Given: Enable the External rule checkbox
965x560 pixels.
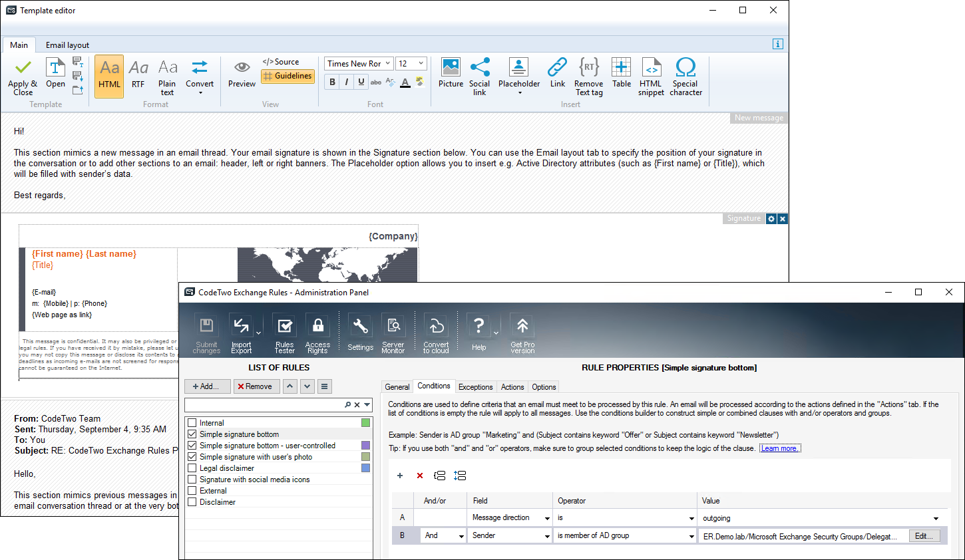Looking at the screenshot, I should tap(192, 491).
